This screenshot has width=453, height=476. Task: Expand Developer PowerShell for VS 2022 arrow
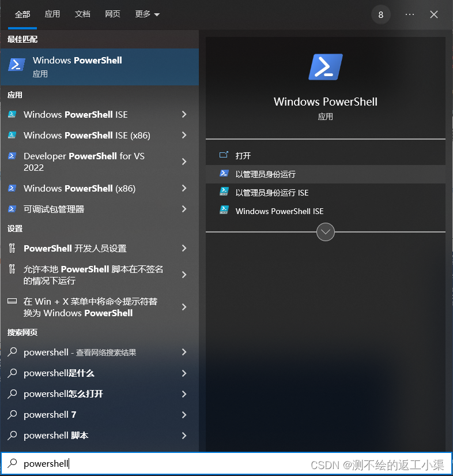click(x=184, y=162)
